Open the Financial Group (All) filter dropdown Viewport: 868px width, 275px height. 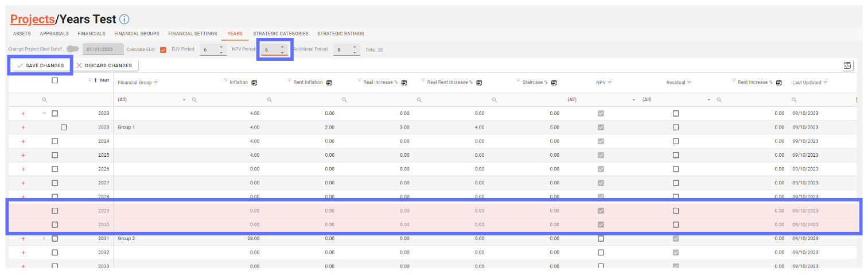point(184,100)
